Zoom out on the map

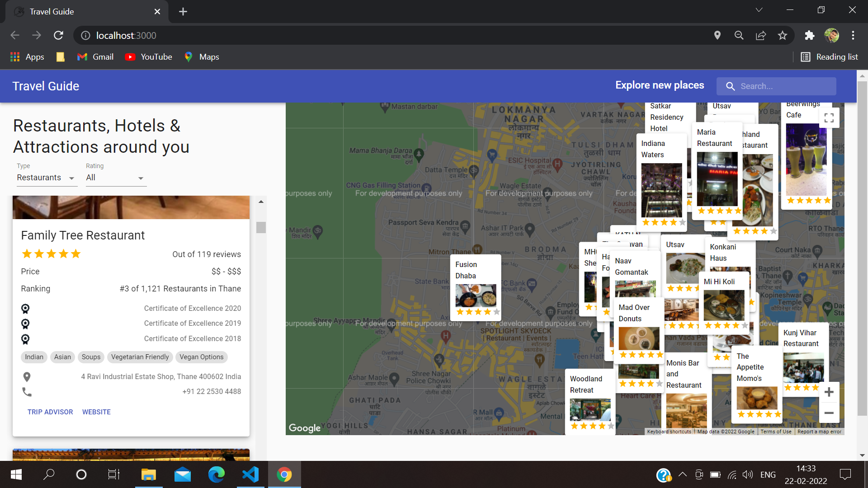coord(829,413)
